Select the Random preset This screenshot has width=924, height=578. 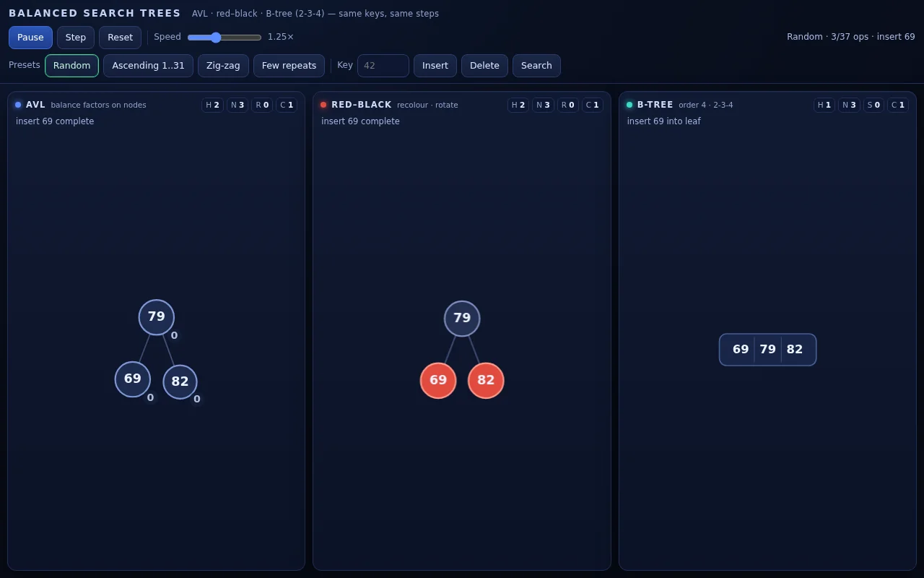pos(71,66)
